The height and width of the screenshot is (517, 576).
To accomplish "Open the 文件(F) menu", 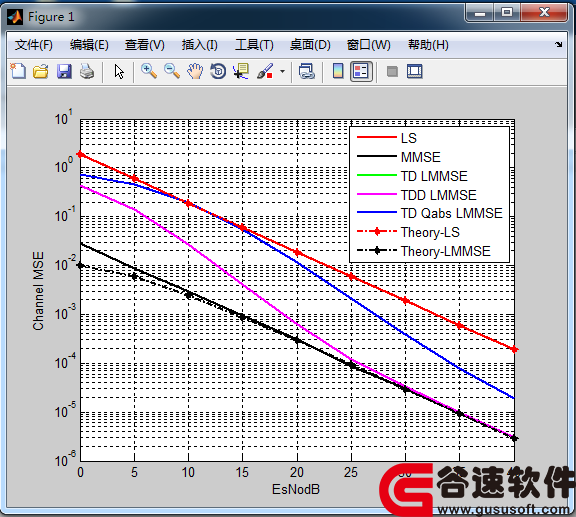I will 33,45.
